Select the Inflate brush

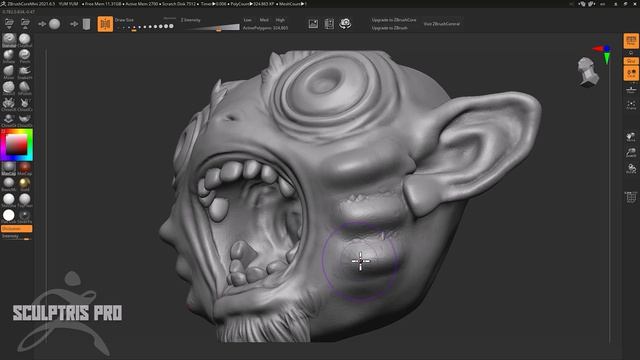click(x=9, y=56)
